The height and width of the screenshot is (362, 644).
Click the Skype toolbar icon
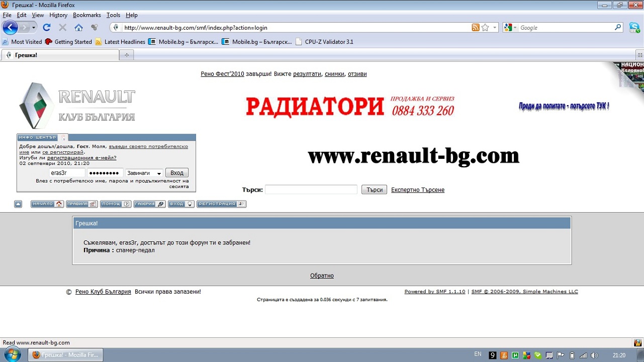(x=634, y=28)
